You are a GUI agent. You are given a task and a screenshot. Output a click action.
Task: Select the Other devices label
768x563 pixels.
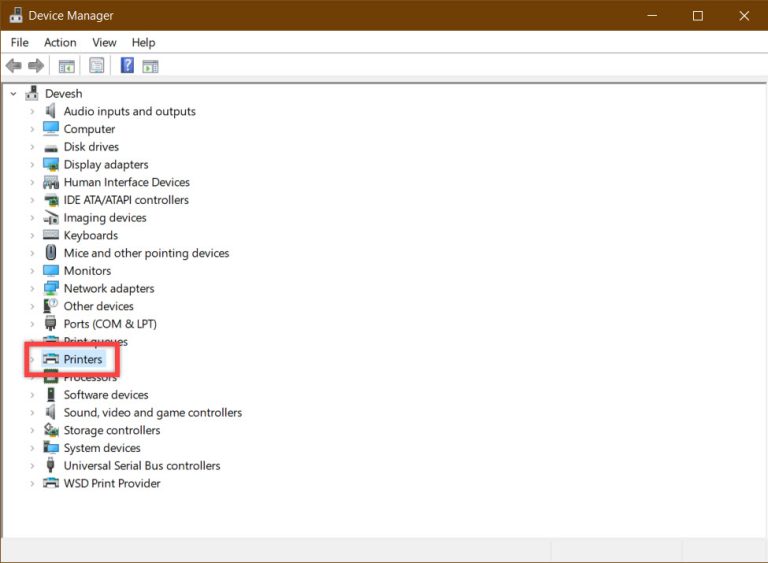tap(98, 306)
